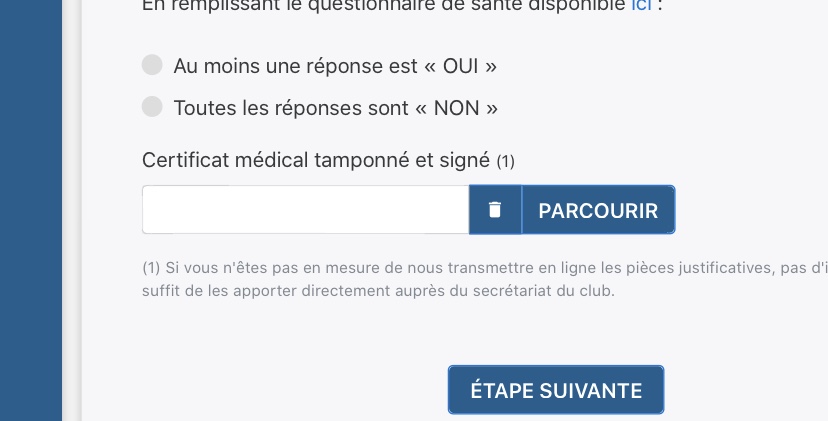This screenshot has width=828, height=421.
Task: Click the ÉTAPE SUIVANTE button
Action: (556, 389)
